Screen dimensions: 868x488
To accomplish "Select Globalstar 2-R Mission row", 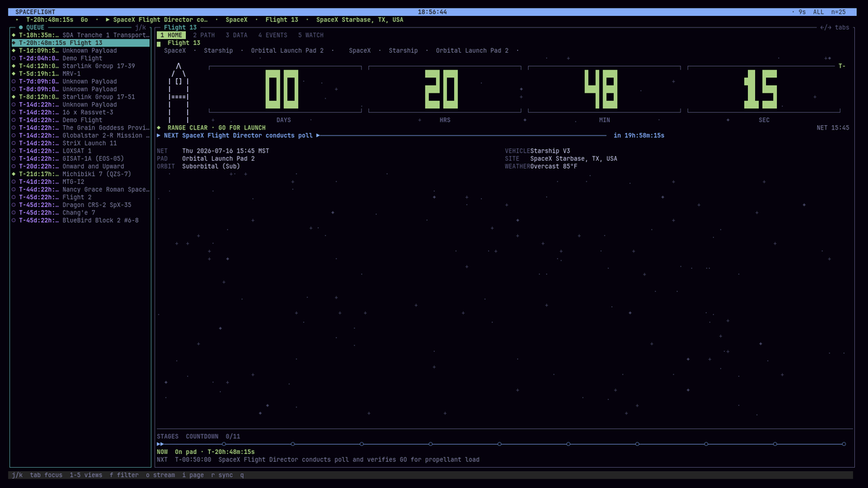I will pyautogui.click(x=80, y=135).
